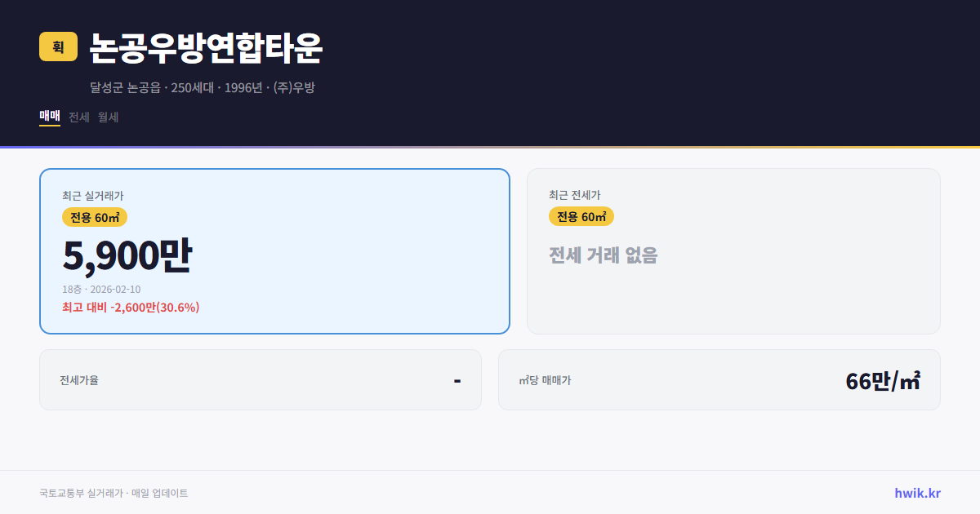Screen dimensions: 980x514
Task: Expand the 5,900만 price details
Action: pyautogui.click(x=127, y=254)
